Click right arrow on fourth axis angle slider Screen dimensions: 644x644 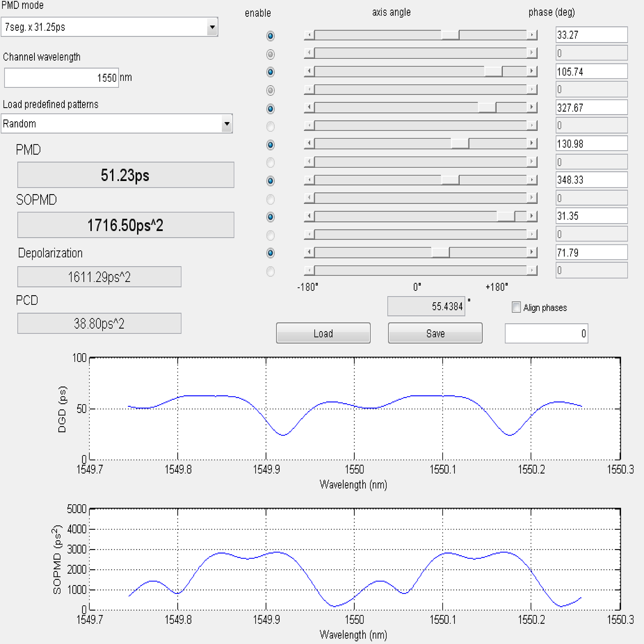pyautogui.click(x=531, y=90)
